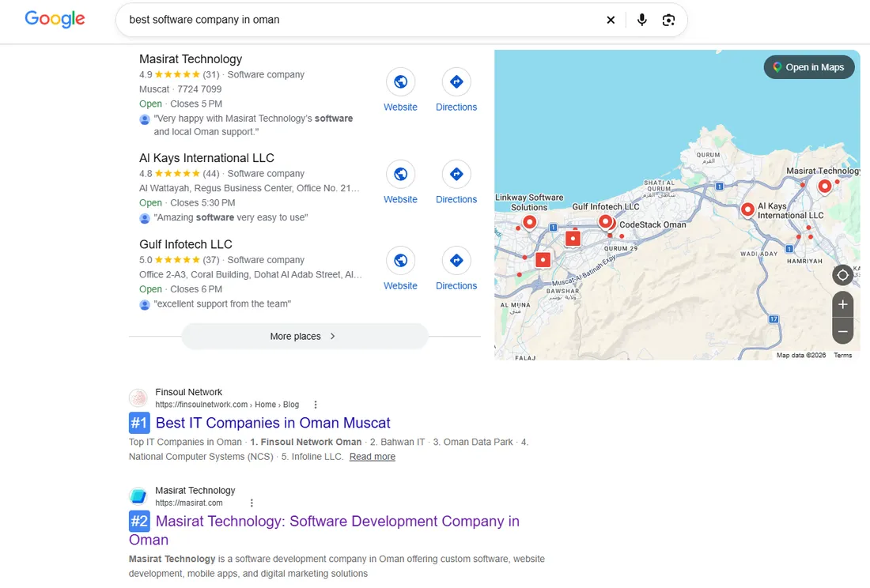Open Masirat Technology result options menu
The width and height of the screenshot is (870, 588).
pos(252,503)
